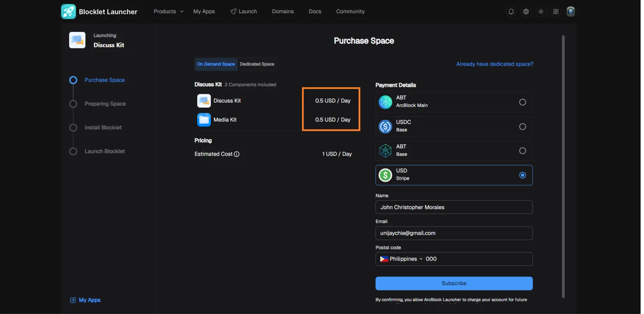Click the Blocklet Launcher title text
The height and width of the screenshot is (314, 644).
point(108,12)
